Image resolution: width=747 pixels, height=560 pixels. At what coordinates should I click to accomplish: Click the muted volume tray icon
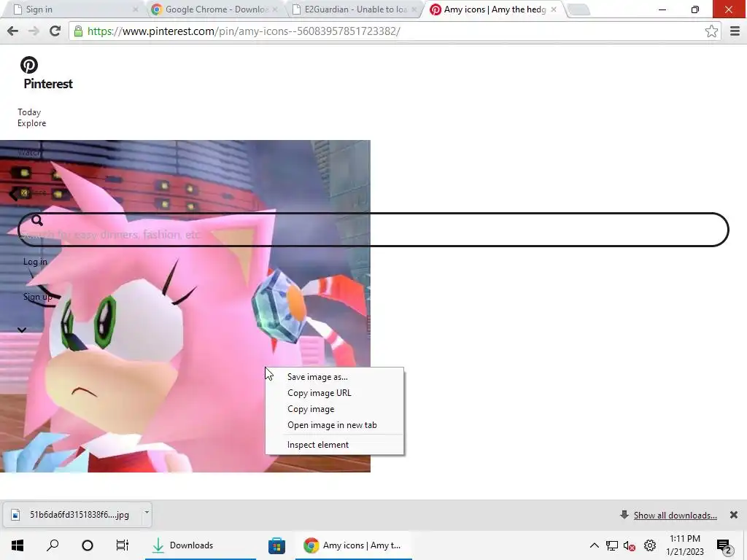630,545
